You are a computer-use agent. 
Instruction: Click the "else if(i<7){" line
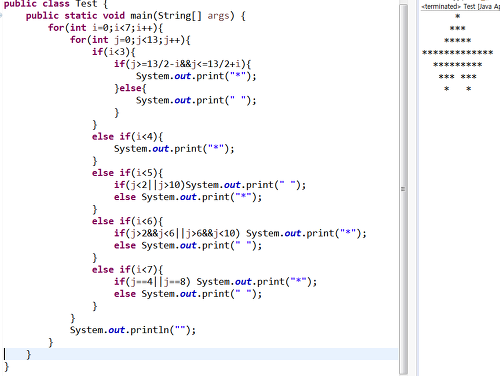[x=127, y=270]
